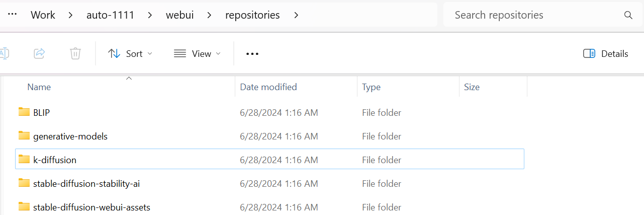Toggle the Details pane
The image size is (644, 215).
click(x=606, y=53)
